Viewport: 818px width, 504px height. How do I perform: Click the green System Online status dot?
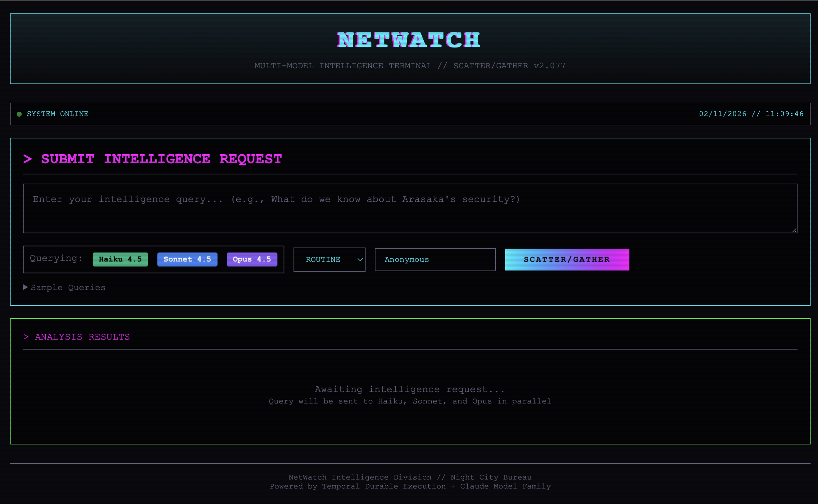click(x=19, y=114)
